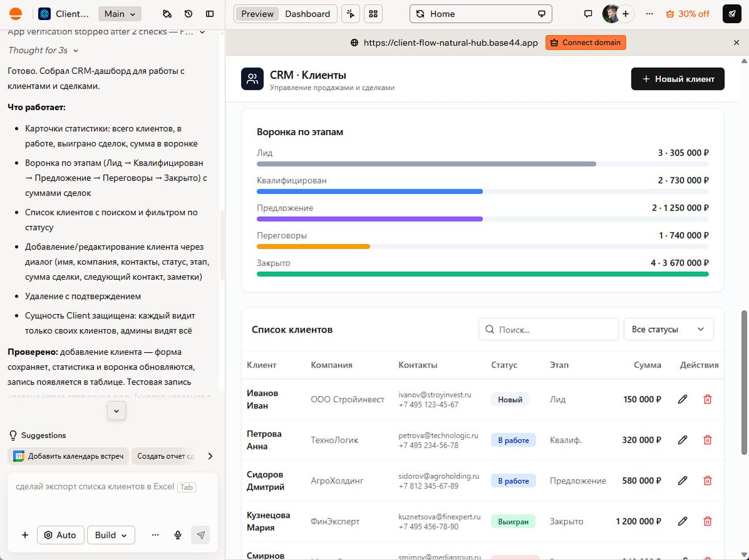749x560 pixels.
Task: Open chat more options ellipsis
Action: click(x=155, y=535)
